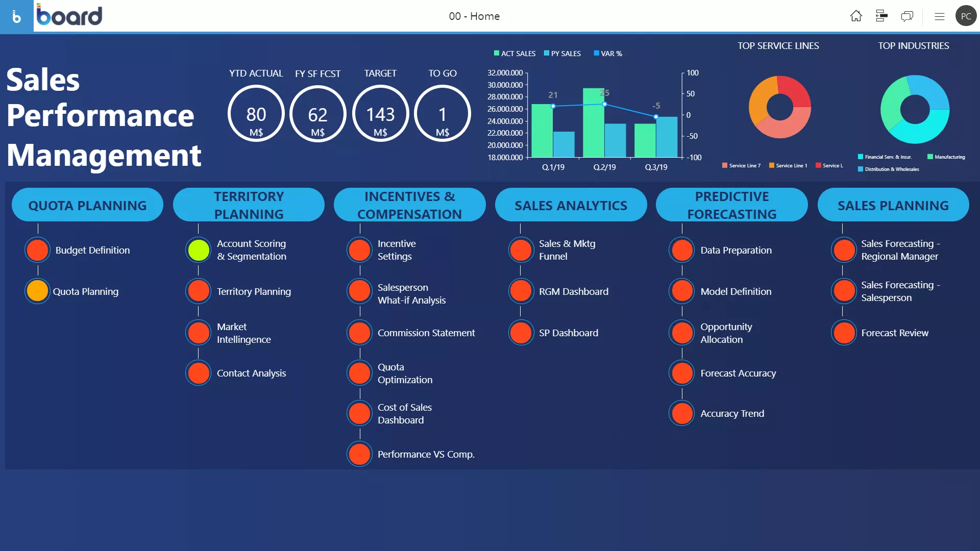980x551 pixels.
Task: Expand the Sales Analytics section
Action: point(571,205)
